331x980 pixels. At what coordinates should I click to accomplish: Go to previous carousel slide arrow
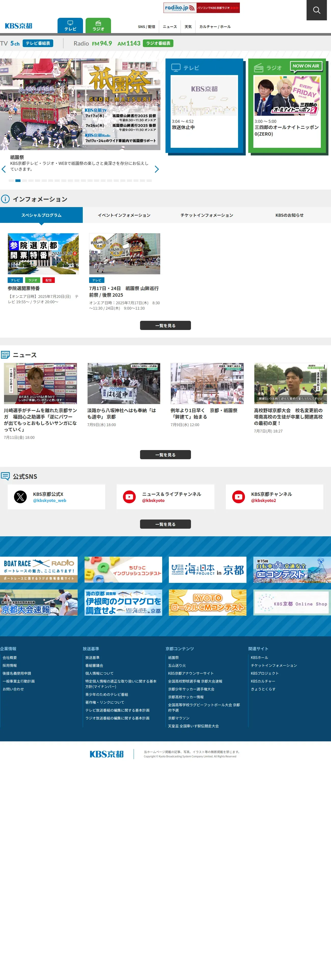click(4, 169)
